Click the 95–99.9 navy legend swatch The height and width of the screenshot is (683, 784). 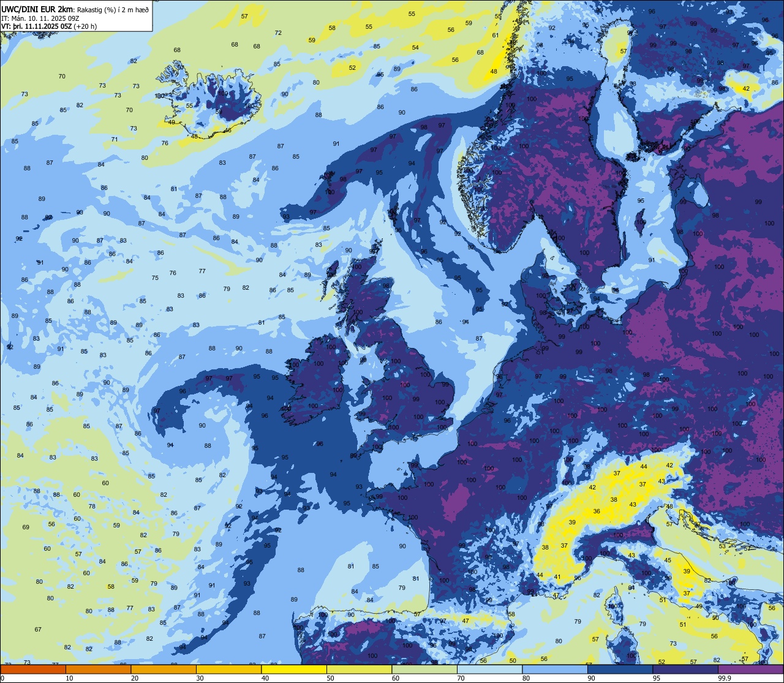685,669
